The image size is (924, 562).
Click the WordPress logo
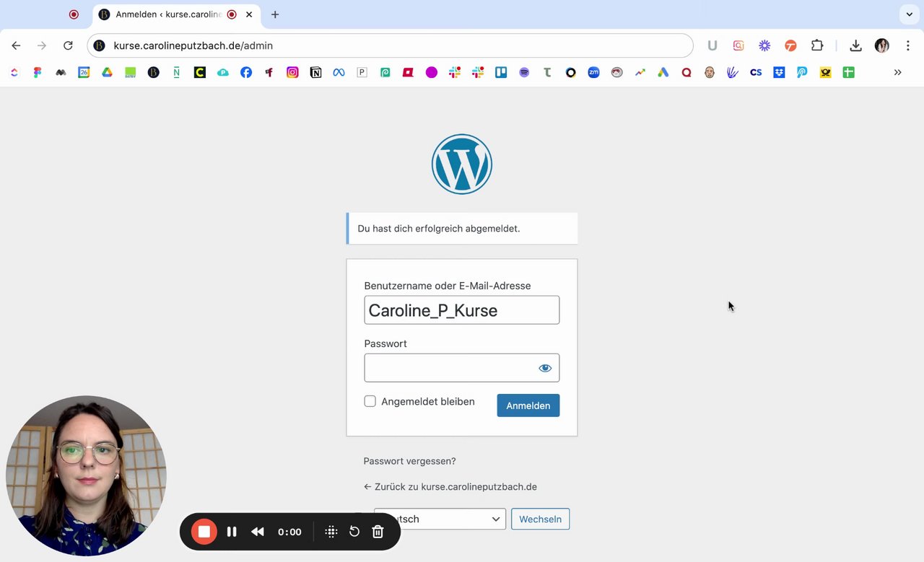click(462, 164)
